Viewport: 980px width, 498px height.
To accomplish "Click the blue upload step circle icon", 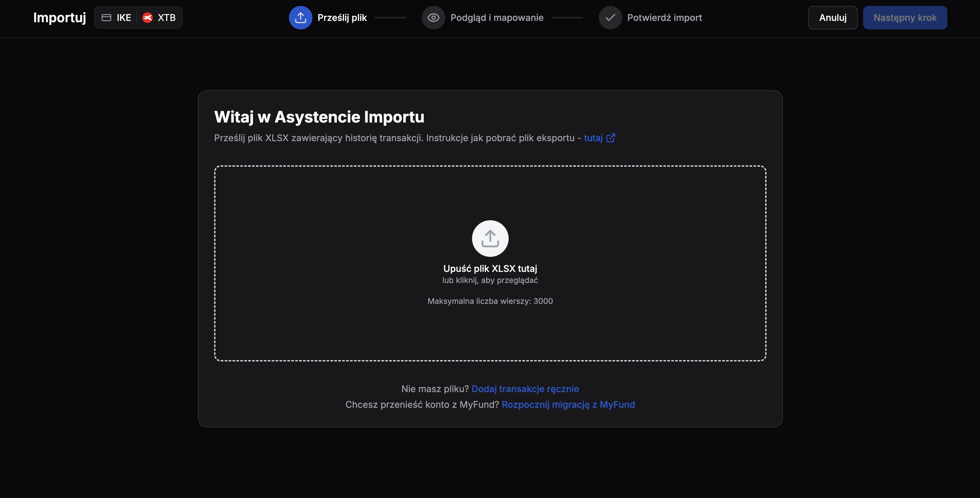I will click(x=300, y=18).
